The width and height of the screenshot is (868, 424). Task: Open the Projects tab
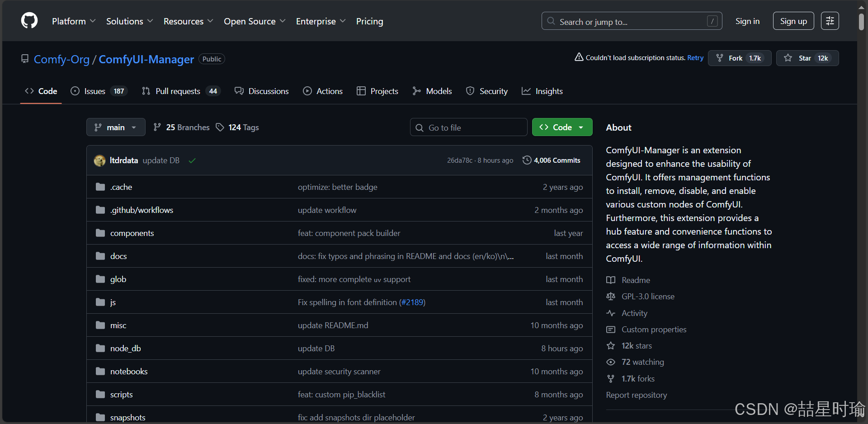(377, 91)
